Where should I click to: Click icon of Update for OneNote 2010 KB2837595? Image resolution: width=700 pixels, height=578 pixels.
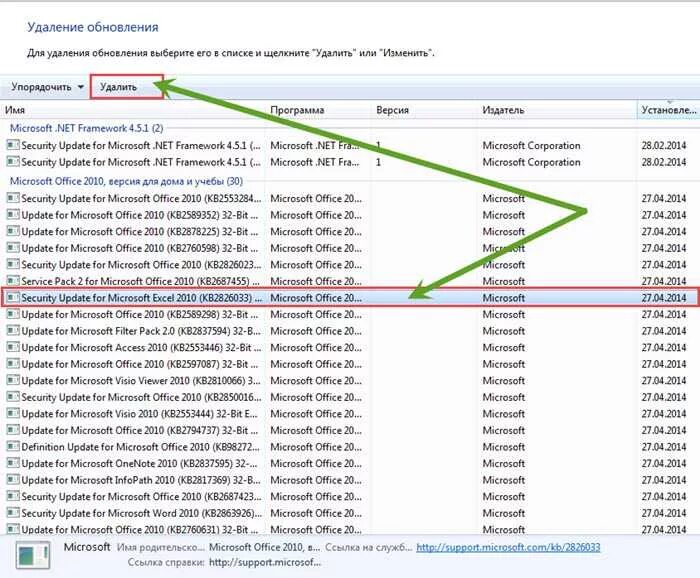click(13, 463)
